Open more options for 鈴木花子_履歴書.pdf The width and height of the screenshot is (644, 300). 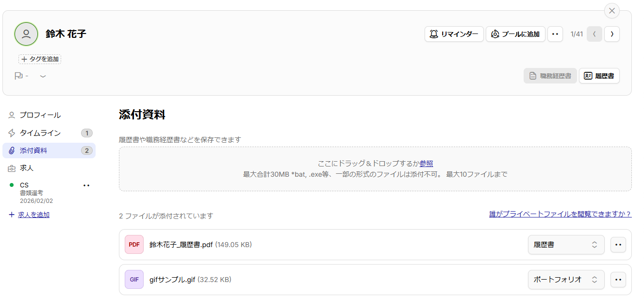point(618,245)
